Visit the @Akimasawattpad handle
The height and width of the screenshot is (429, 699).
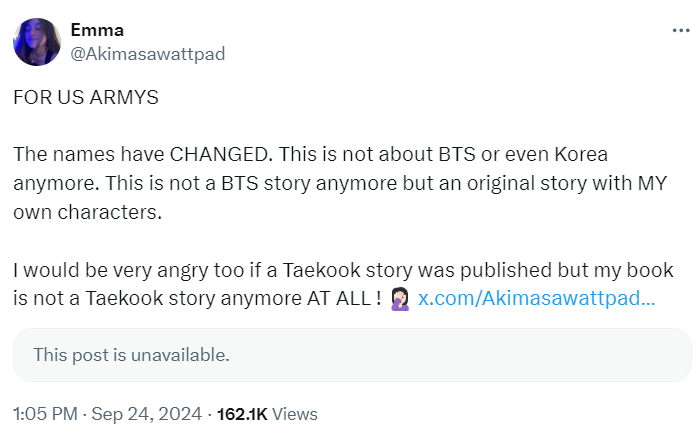click(147, 53)
